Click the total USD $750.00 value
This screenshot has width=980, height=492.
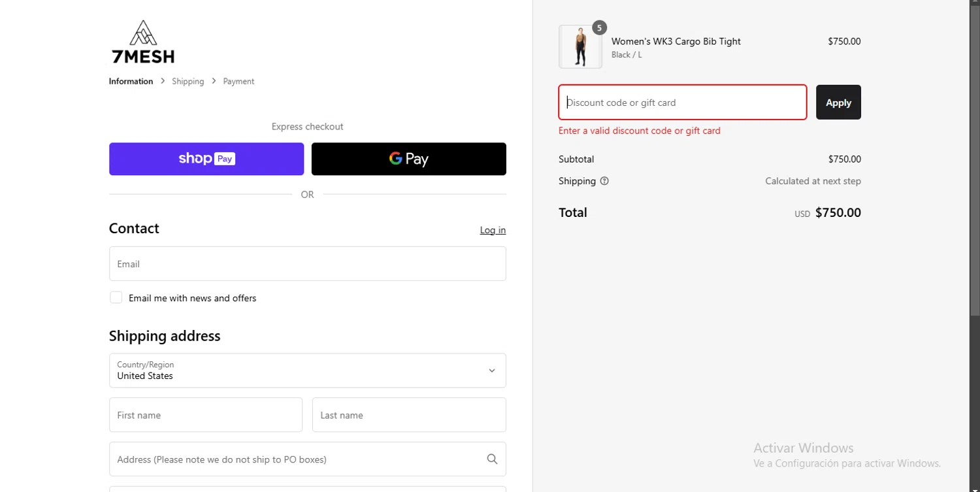pyautogui.click(x=828, y=213)
